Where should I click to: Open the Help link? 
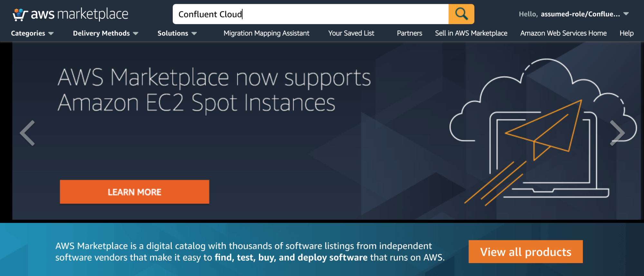pyautogui.click(x=627, y=33)
